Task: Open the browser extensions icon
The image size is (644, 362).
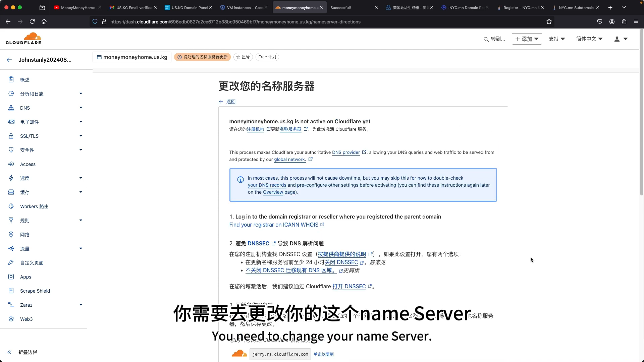Action: 624,21
